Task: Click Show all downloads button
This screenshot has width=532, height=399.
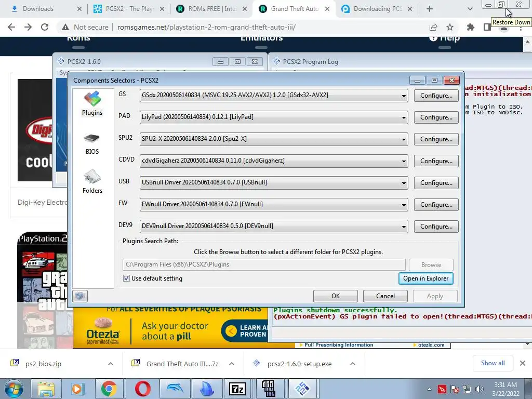Action: point(493,363)
